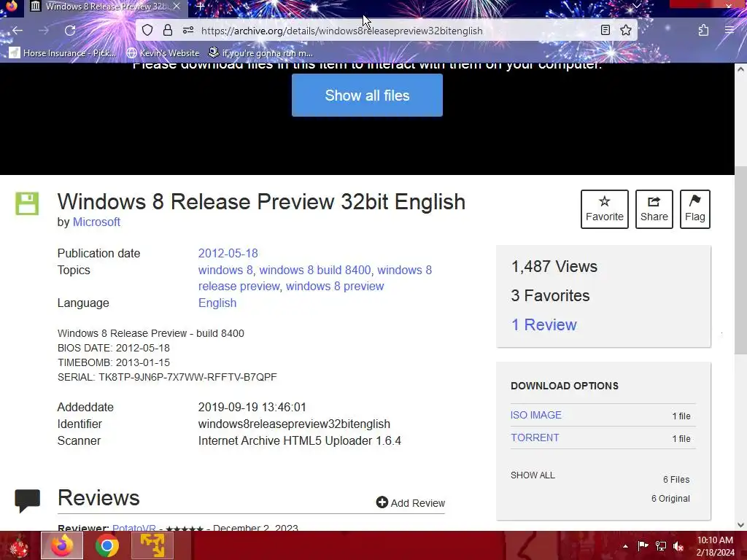Open publication date 2012-05-18 link
The image size is (747, 560).
228,253
